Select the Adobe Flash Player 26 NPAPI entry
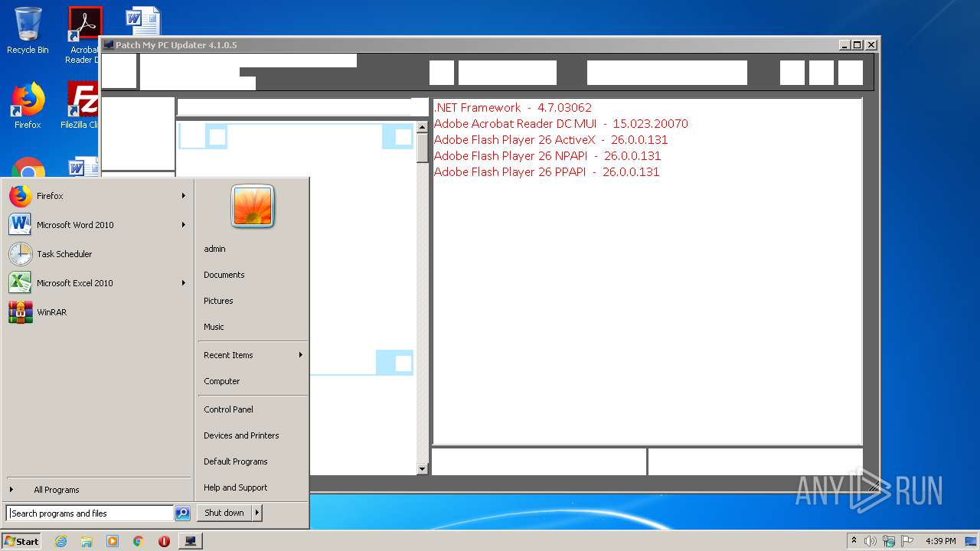Viewport: 980px width, 551px height. pos(547,156)
